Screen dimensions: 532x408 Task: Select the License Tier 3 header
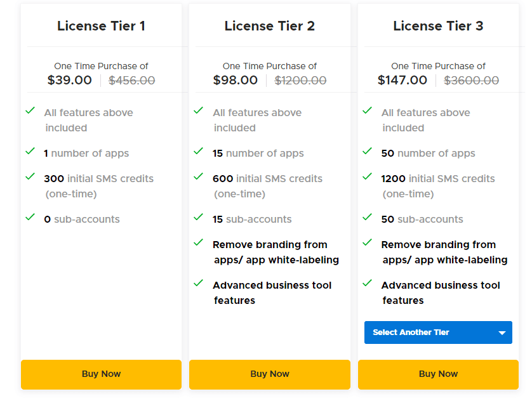click(x=438, y=26)
